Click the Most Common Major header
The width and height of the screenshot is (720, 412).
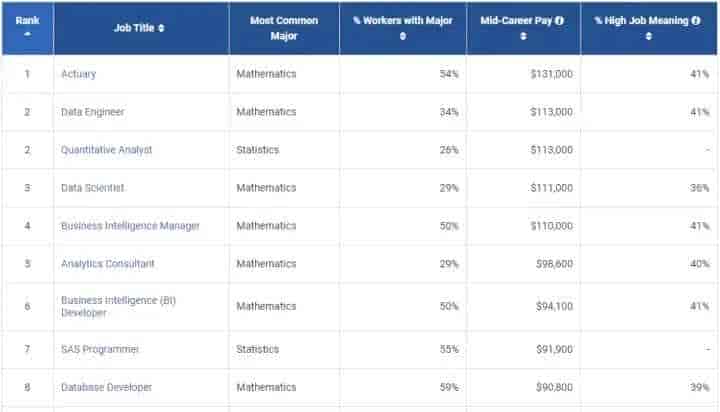click(284, 28)
